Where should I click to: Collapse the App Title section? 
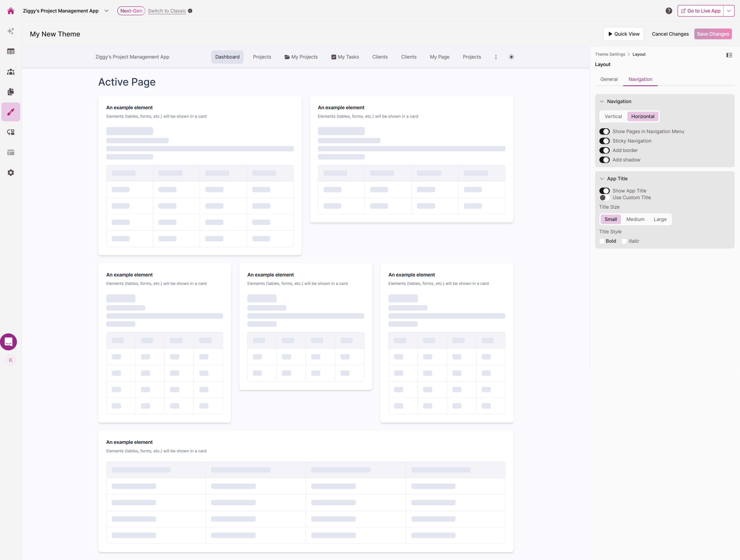pos(602,179)
